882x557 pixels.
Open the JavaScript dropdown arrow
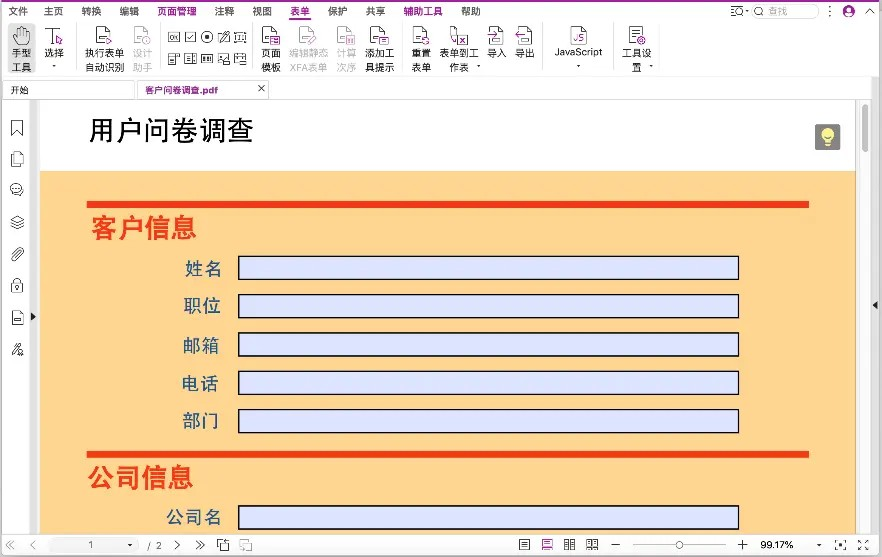(x=578, y=66)
